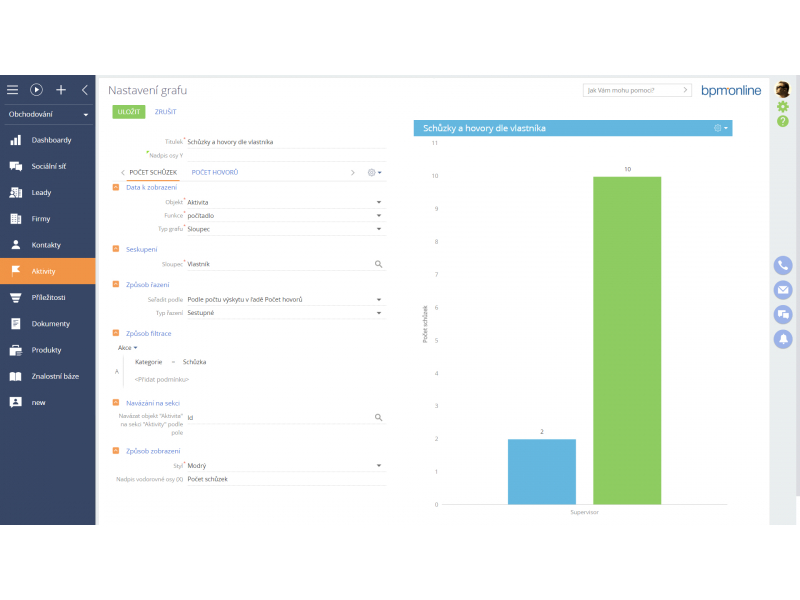Switch to the Počet hovorů tab
The image size is (800, 600).
point(215,172)
